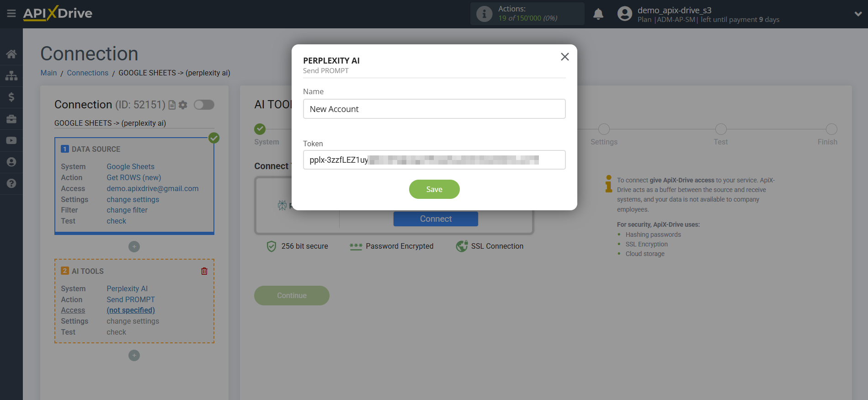Click the actions info icon
Viewport: 868px width, 400px height.
click(x=484, y=14)
